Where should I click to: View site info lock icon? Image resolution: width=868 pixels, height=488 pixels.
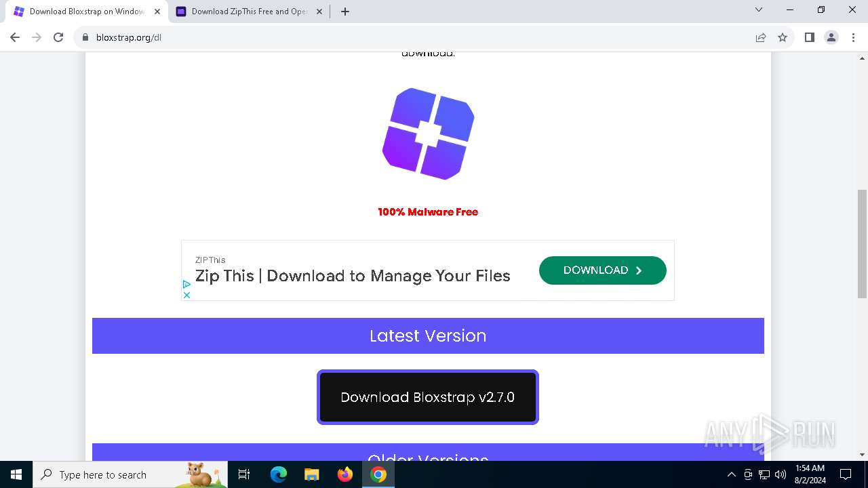coord(85,37)
